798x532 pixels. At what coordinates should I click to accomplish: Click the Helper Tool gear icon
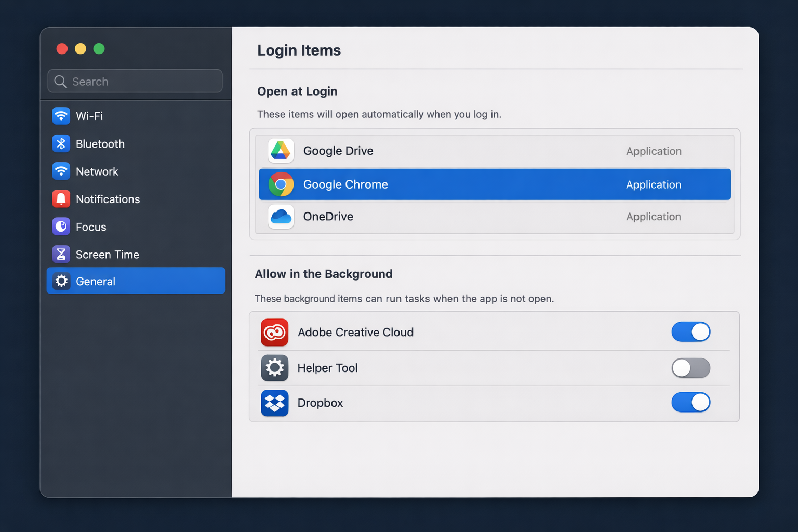(274, 368)
